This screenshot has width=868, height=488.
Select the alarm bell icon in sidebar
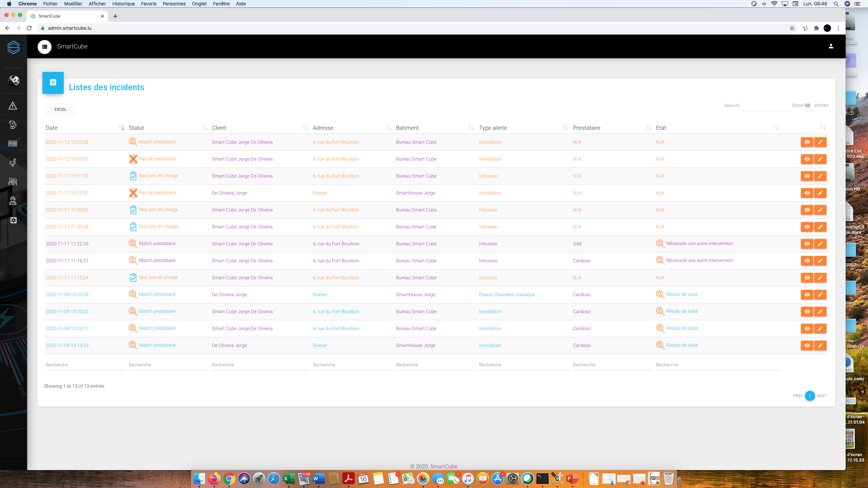pos(13,125)
